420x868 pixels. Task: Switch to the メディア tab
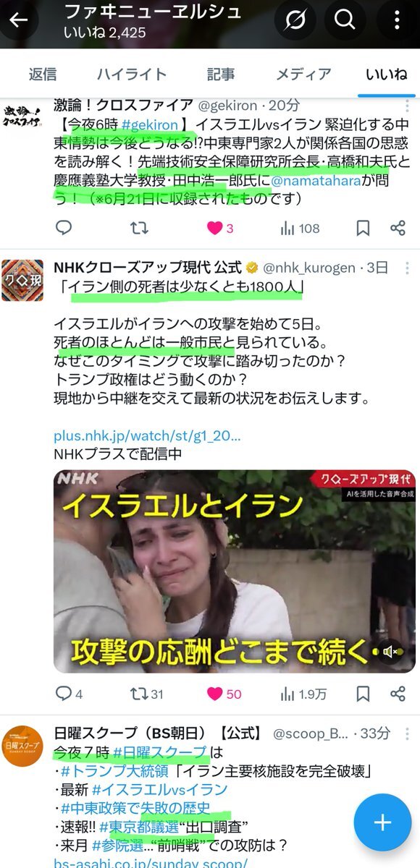[303, 74]
